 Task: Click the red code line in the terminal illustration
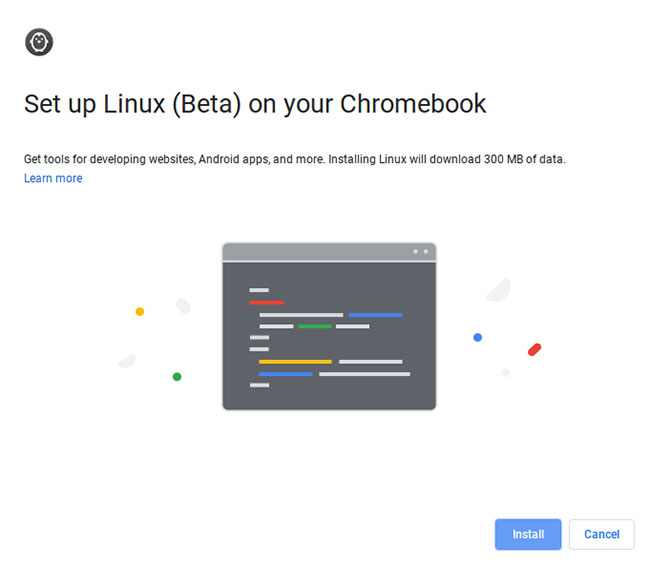[x=267, y=302]
